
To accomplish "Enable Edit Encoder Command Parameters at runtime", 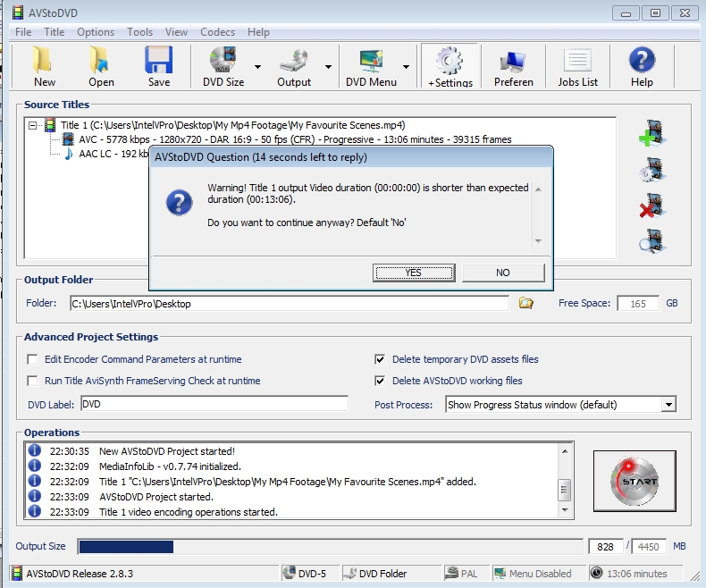I will (32, 359).
